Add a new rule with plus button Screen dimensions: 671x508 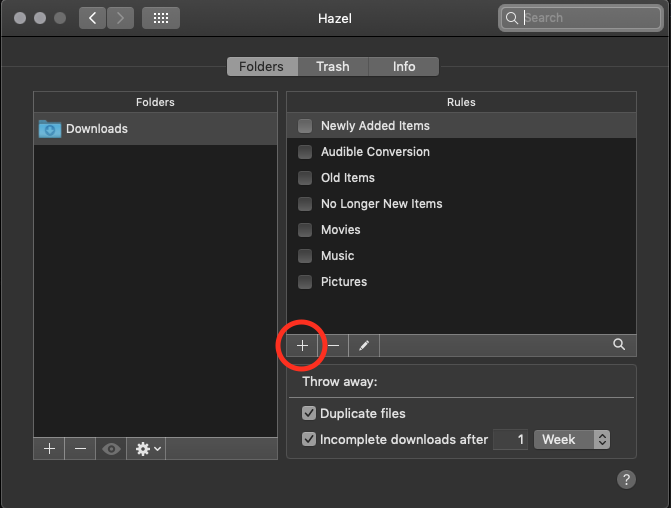302,345
